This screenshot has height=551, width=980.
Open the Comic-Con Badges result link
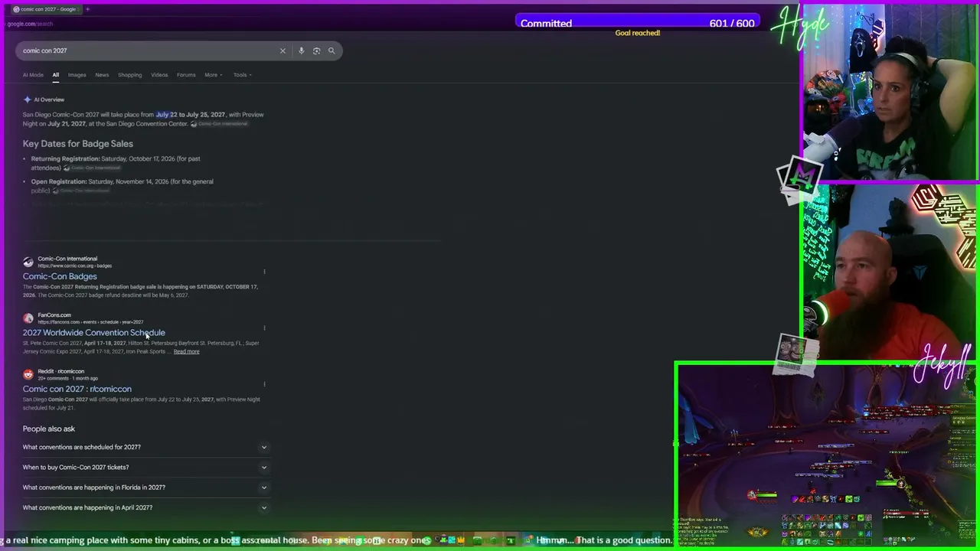(60, 276)
